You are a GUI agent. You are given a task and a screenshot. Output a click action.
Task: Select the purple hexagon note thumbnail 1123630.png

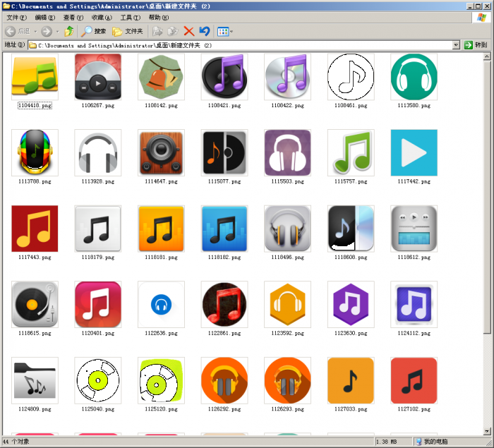pos(351,304)
